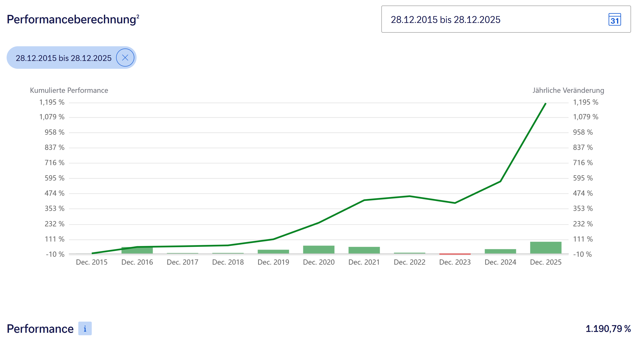The image size is (644, 340).
Task: Remove the 28.12.2015 bis 28.12.2025 filter chip
Action: point(125,58)
